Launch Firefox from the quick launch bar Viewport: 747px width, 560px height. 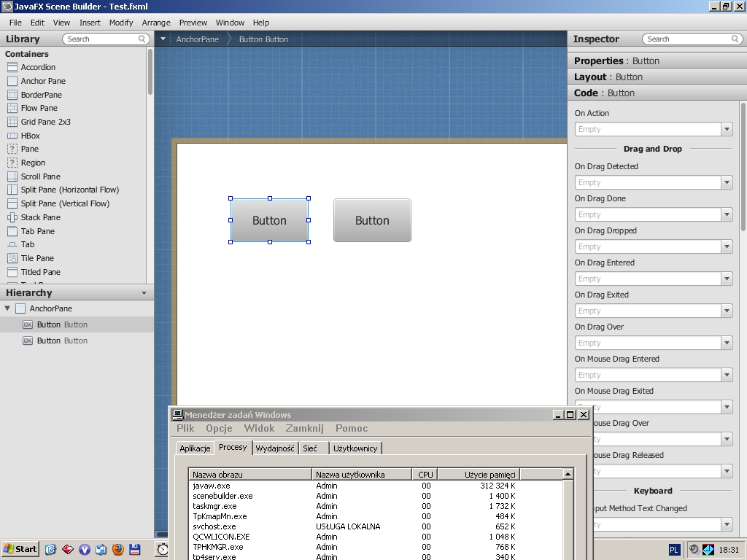pyautogui.click(x=117, y=549)
